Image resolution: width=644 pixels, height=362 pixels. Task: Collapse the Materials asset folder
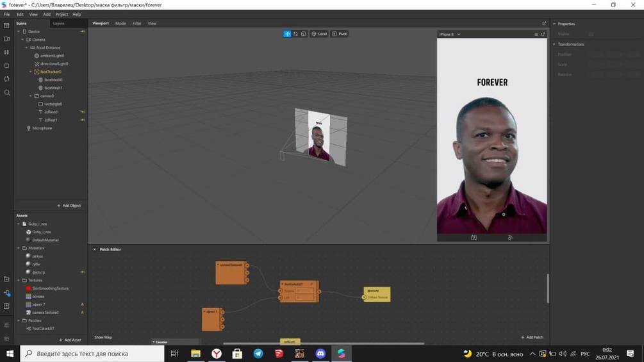click(x=19, y=248)
